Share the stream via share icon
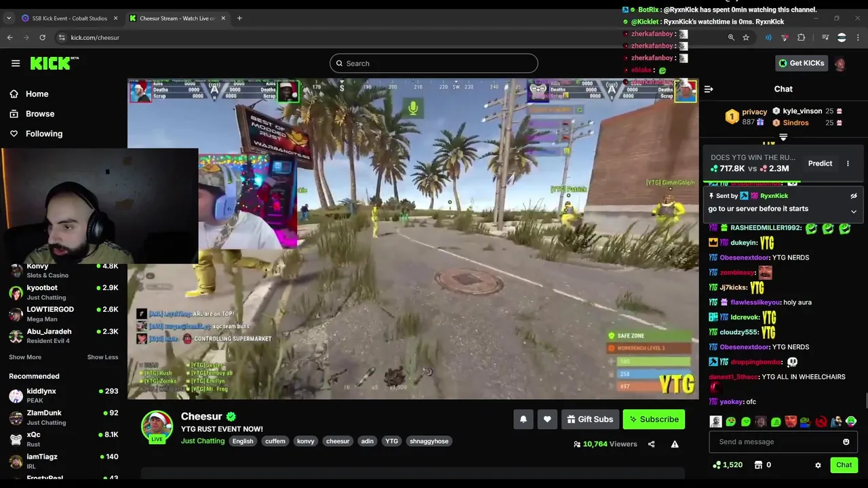Screen dimensions: 868x488 click(x=651, y=445)
